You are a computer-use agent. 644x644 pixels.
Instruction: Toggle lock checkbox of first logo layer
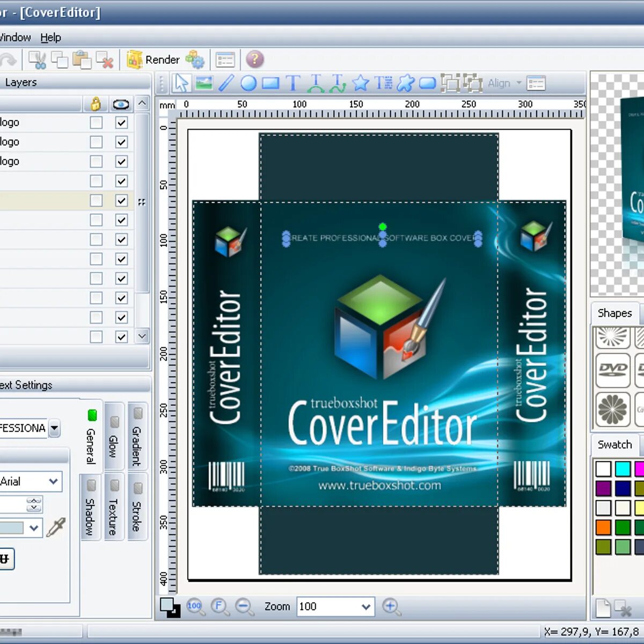[x=96, y=123]
